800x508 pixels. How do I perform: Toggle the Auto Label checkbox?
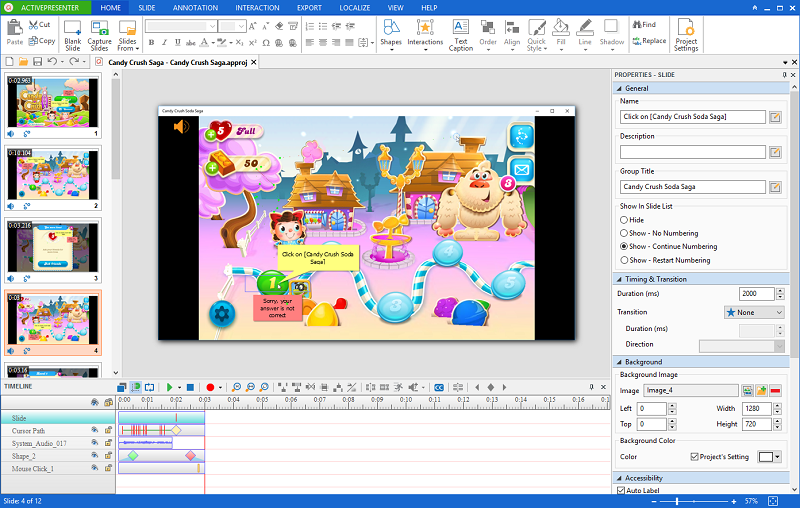tap(621, 491)
